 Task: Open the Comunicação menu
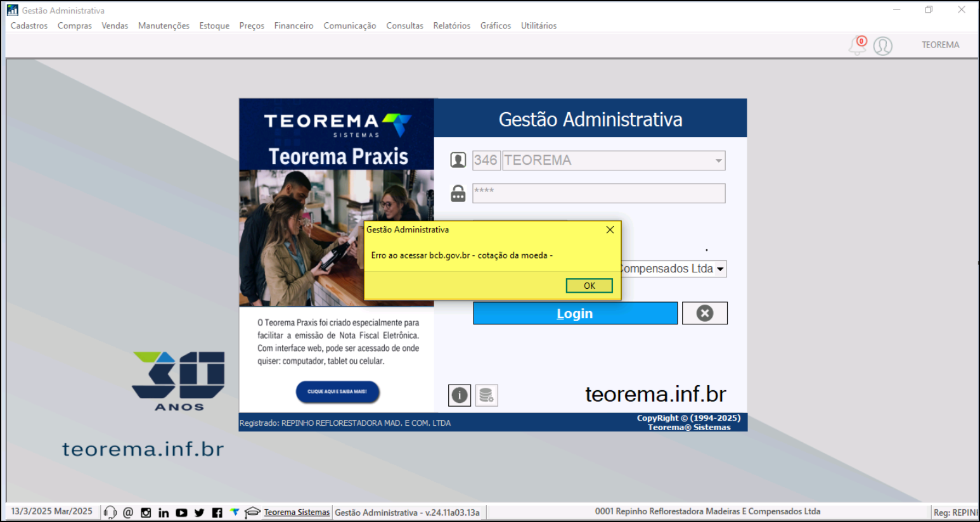(350, 26)
